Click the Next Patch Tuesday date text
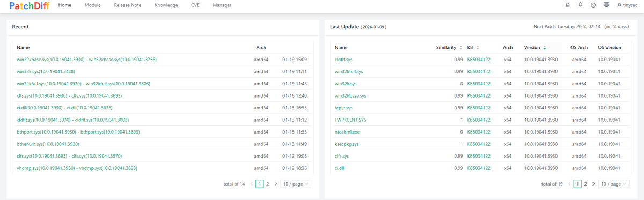This screenshot has width=644, height=200. (x=567, y=26)
